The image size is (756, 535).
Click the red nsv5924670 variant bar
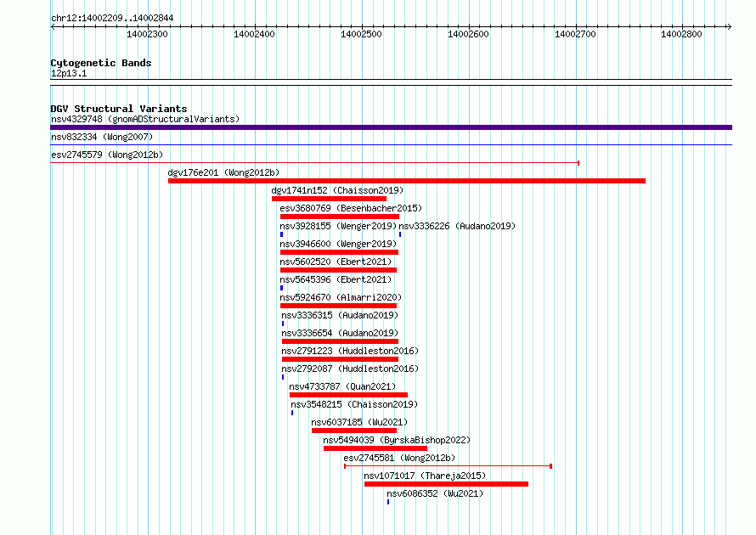(338, 306)
